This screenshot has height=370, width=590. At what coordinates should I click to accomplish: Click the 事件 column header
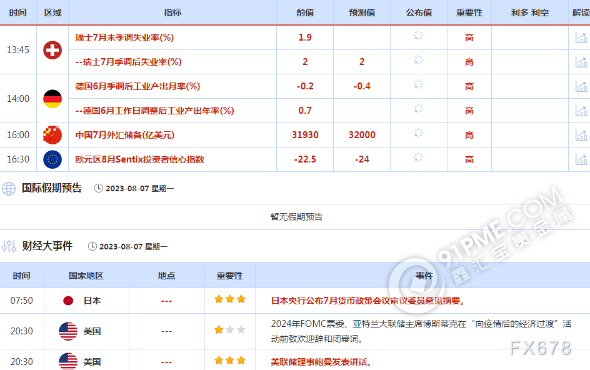coord(424,276)
